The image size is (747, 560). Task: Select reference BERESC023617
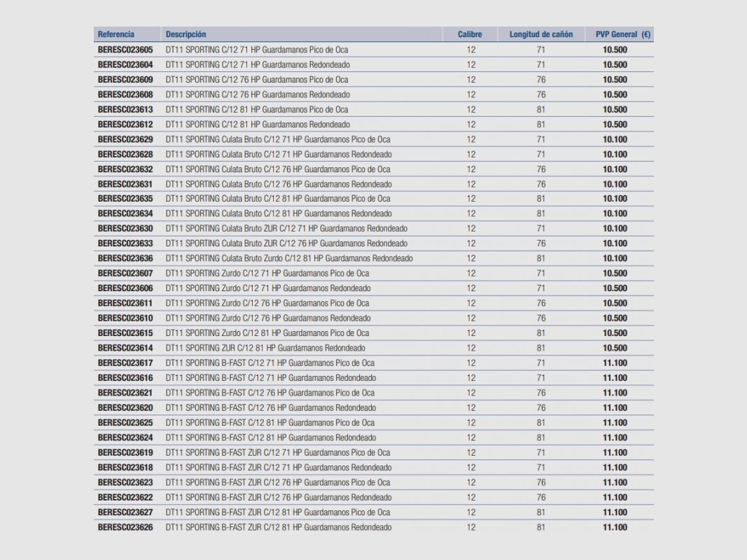point(125,363)
